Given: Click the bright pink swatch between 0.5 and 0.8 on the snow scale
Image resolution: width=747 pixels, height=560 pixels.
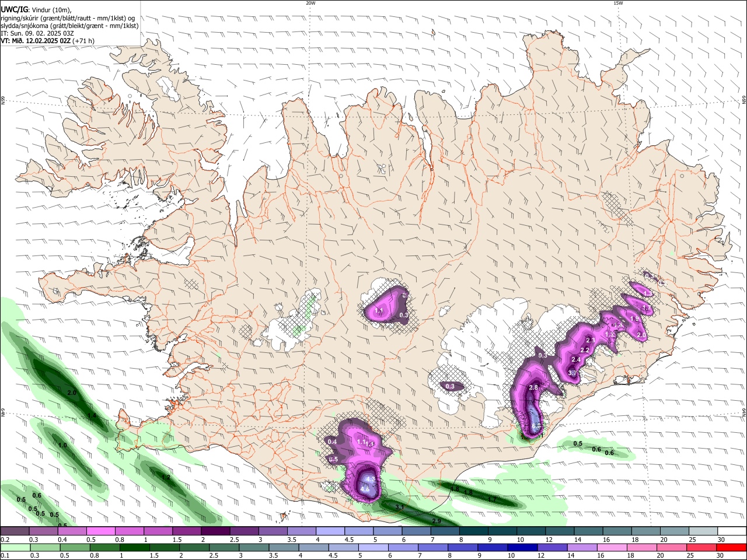Looking at the screenshot, I should [x=100, y=531].
